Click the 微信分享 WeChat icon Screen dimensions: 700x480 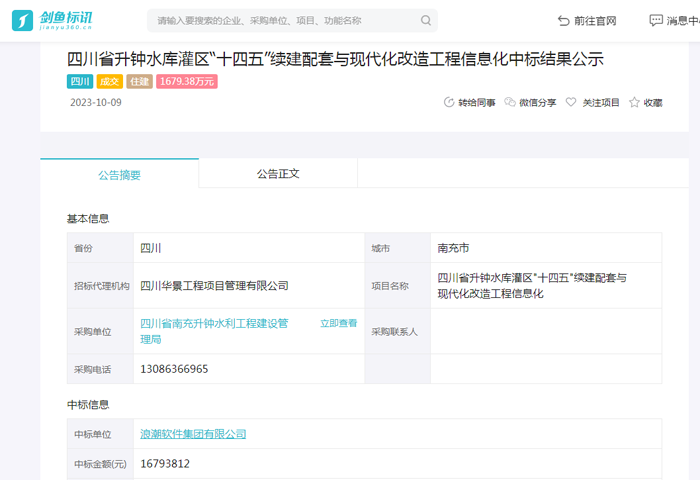(510, 103)
